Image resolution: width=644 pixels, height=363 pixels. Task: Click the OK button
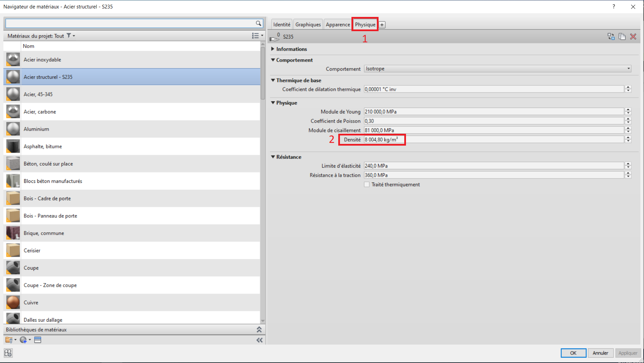pyautogui.click(x=573, y=353)
